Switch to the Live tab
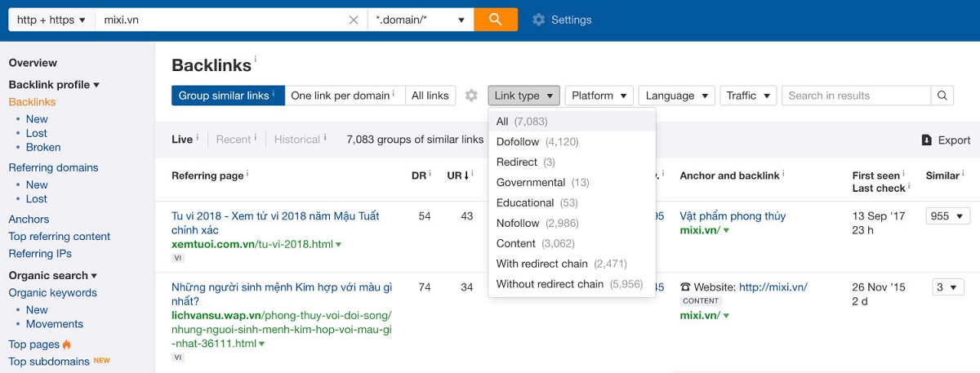The height and width of the screenshot is (373, 980). (x=182, y=140)
